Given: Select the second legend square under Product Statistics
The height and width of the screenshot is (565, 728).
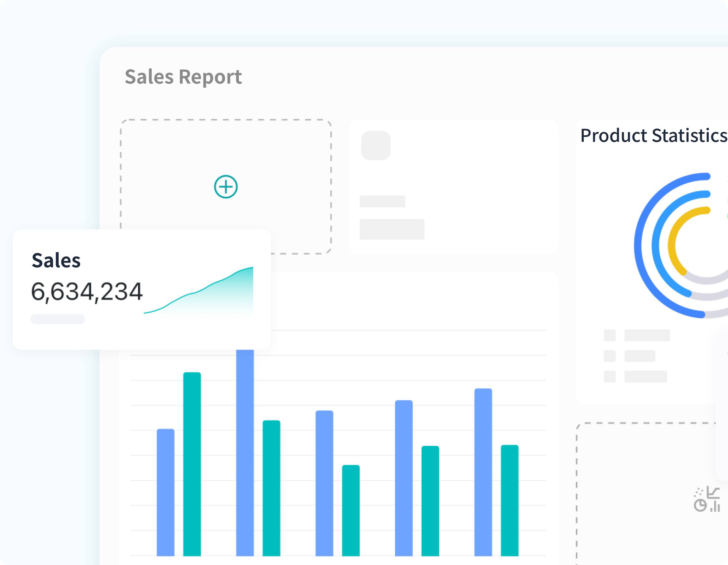Looking at the screenshot, I should [x=610, y=356].
